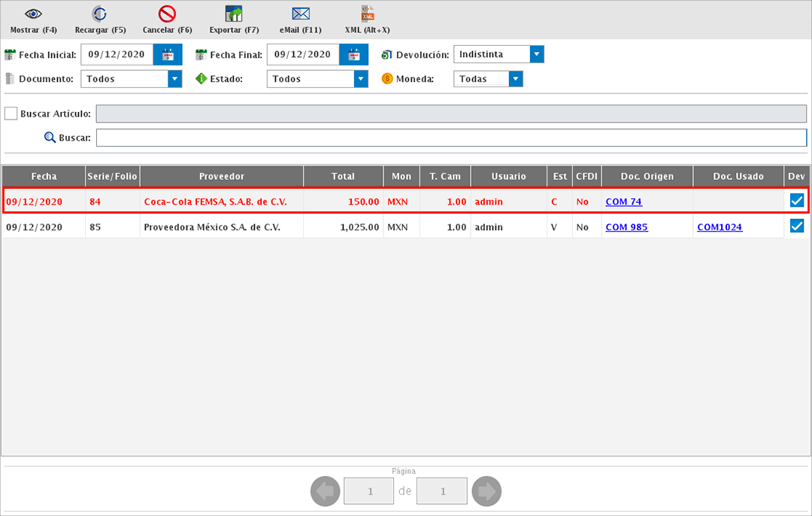Click the Total column header
This screenshot has height=516, width=812.
(343, 176)
